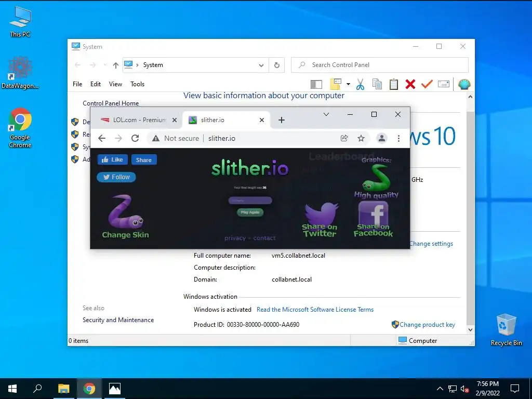Click the nickname input field on slither.io

click(250, 201)
